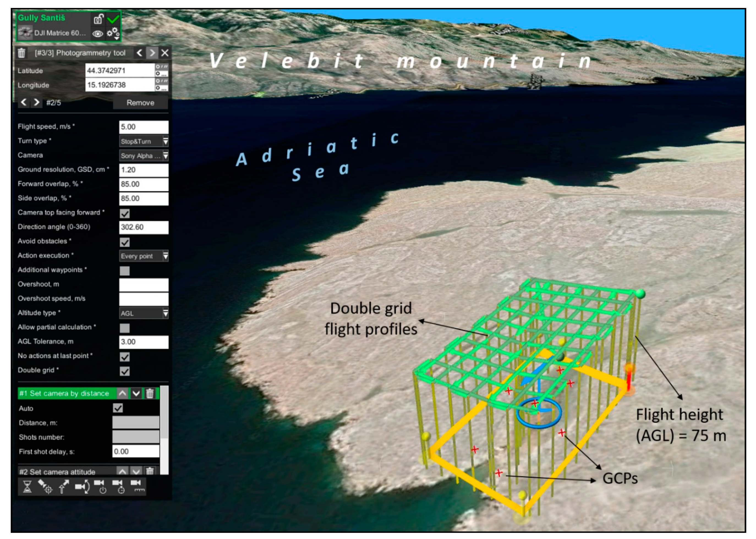Viewport: 756px width, 539px height.
Task: Select next polygon point beside #2/5
Action: click(x=37, y=102)
